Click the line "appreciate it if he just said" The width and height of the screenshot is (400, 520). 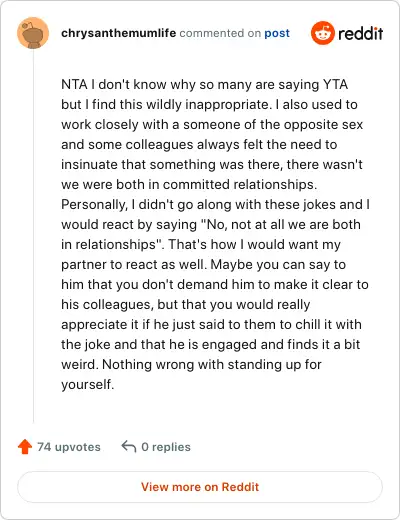coord(211,324)
